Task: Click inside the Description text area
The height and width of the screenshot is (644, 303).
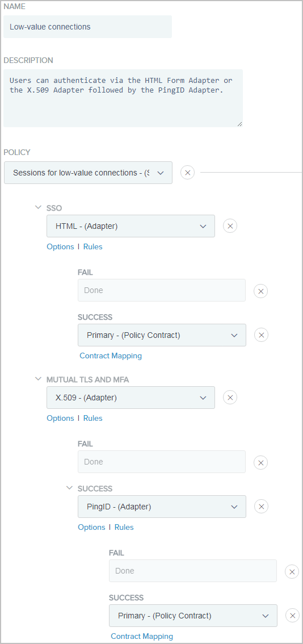Action: (x=123, y=98)
